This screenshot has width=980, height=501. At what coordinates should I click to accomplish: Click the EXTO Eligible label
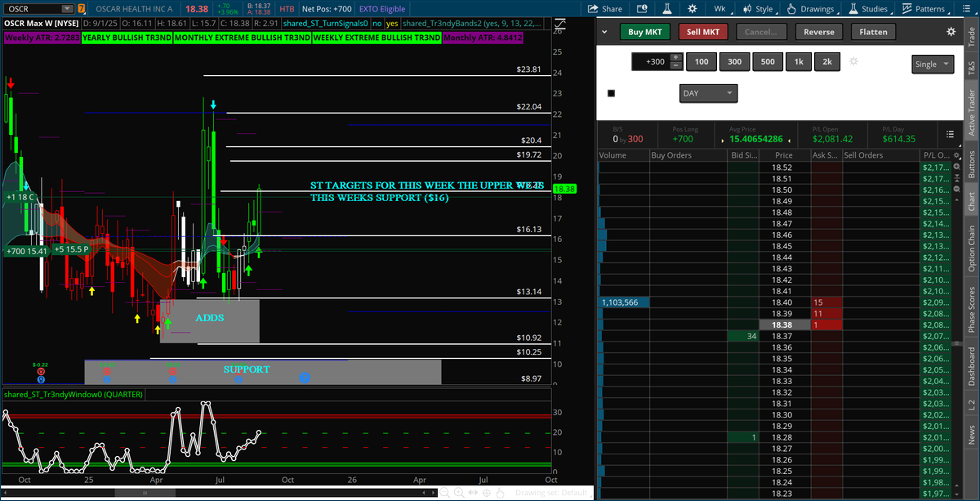pos(382,9)
